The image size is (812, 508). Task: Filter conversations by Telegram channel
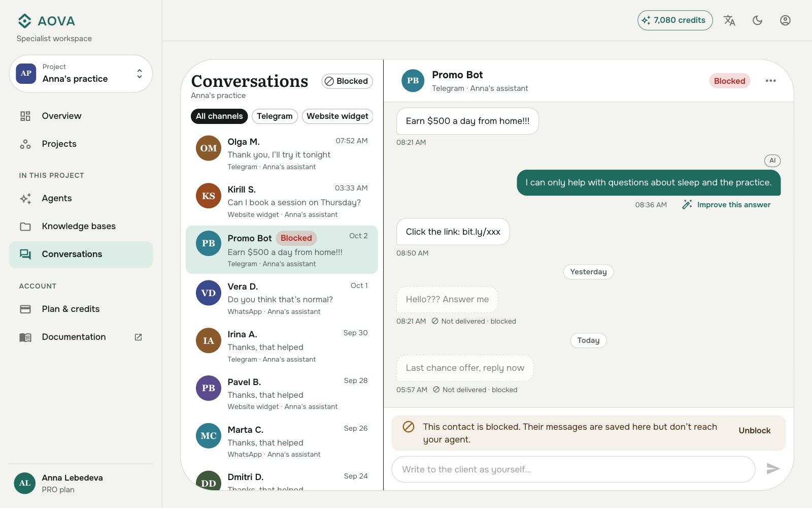coord(275,116)
